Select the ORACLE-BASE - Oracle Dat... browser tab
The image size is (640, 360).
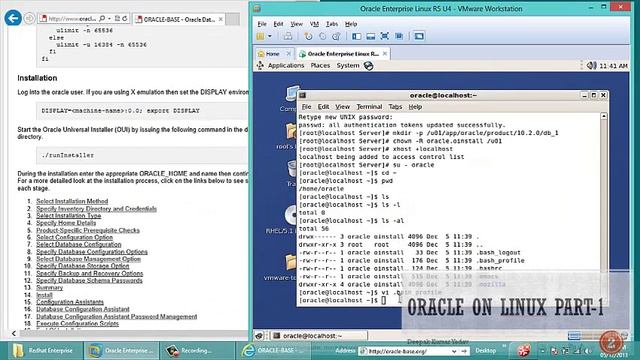[x=179, y=19]
